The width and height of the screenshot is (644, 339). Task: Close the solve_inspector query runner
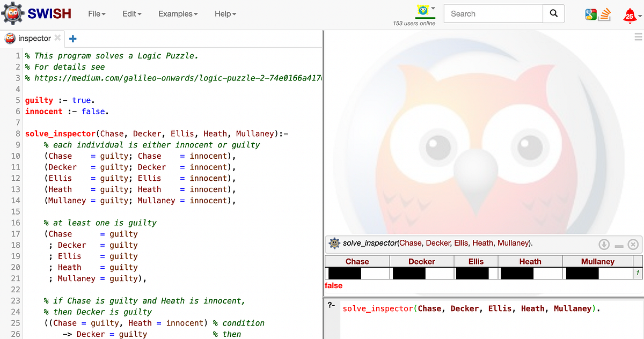(633, 245)
